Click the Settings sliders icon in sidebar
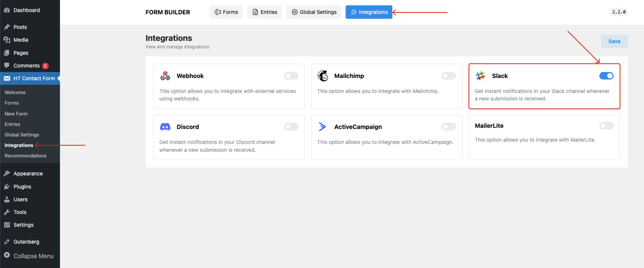This screenshot has width=644, height=268. coord(7,225)
